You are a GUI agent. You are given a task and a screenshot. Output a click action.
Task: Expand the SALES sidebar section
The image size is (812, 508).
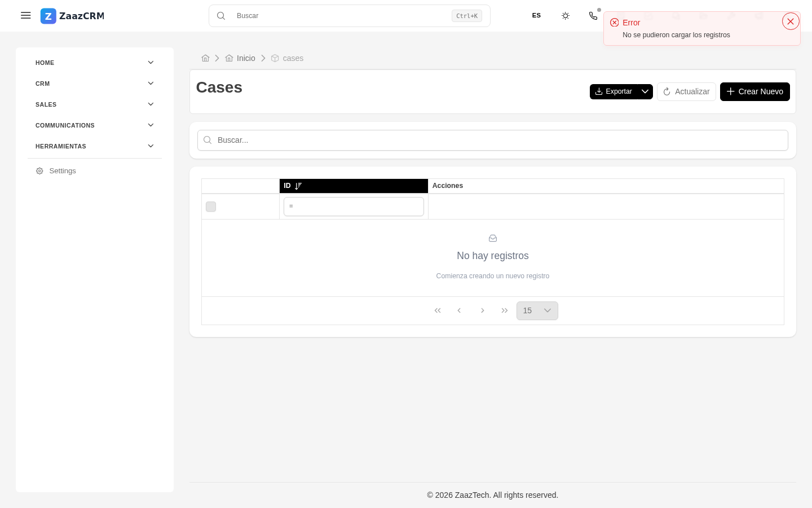click(95, 104)
